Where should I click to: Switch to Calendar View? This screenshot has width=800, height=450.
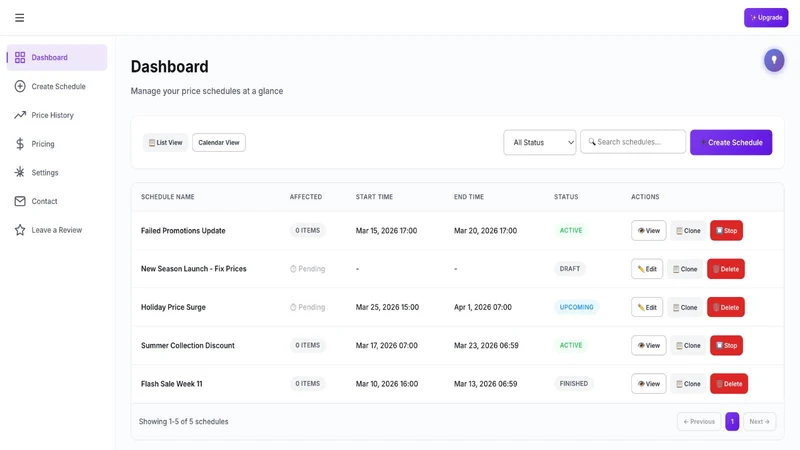click(219, 142)
